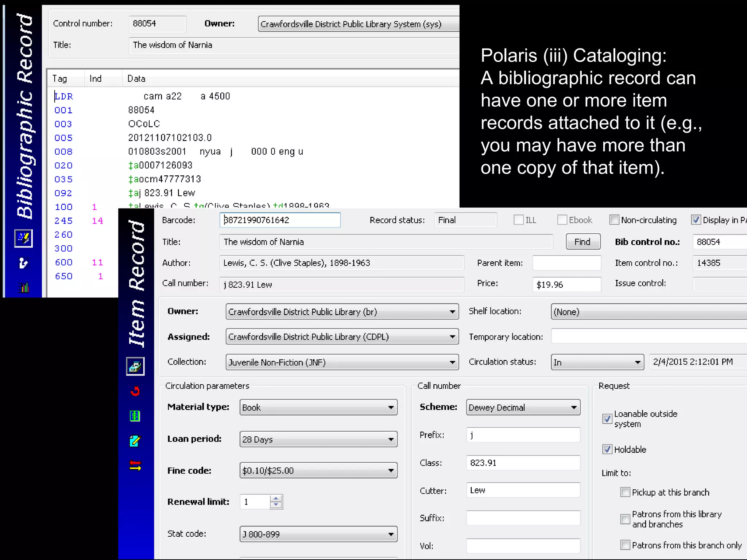Toggle the ILL checkbox
Screen dimensions: 747x560
coord(518,220)
